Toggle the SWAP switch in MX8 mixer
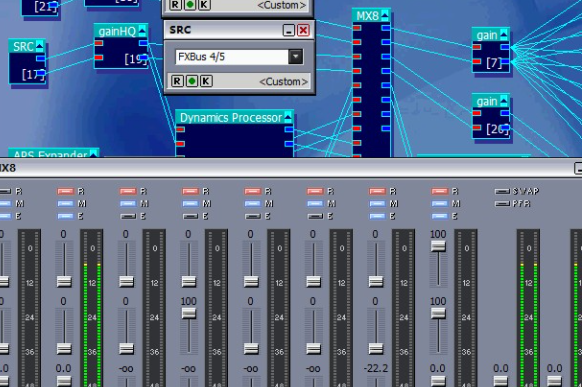This screenshot has width=582, height=387. coord(502,191)
